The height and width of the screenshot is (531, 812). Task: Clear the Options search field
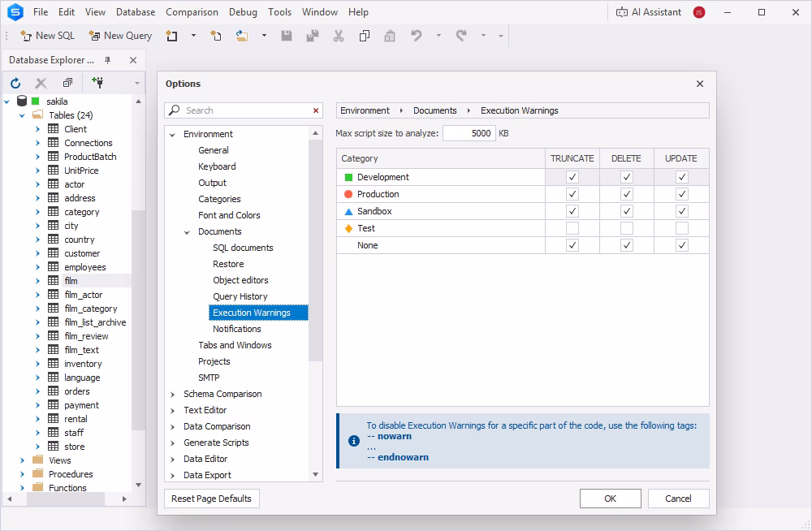(x=315, y=110)
